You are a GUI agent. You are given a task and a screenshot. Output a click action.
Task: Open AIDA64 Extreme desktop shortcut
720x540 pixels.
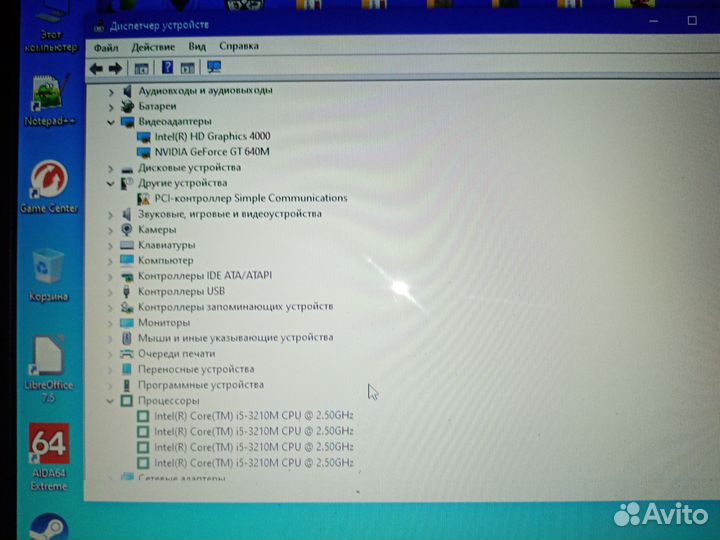click(49, 457)
